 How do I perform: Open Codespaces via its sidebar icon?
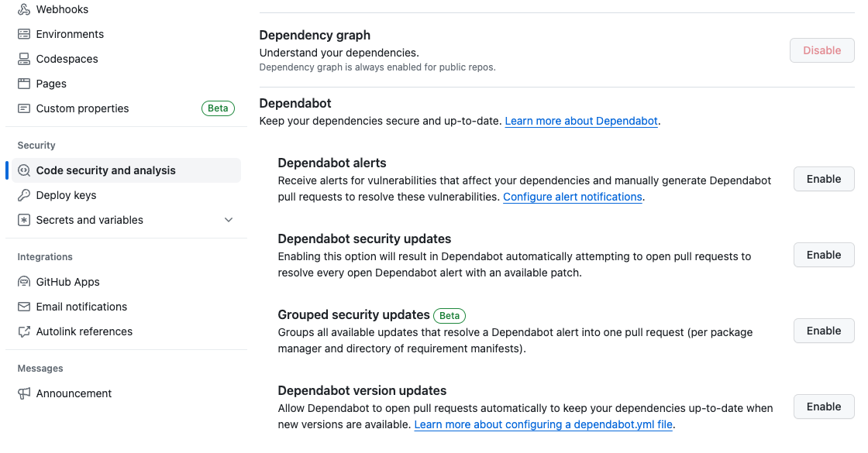22,58
